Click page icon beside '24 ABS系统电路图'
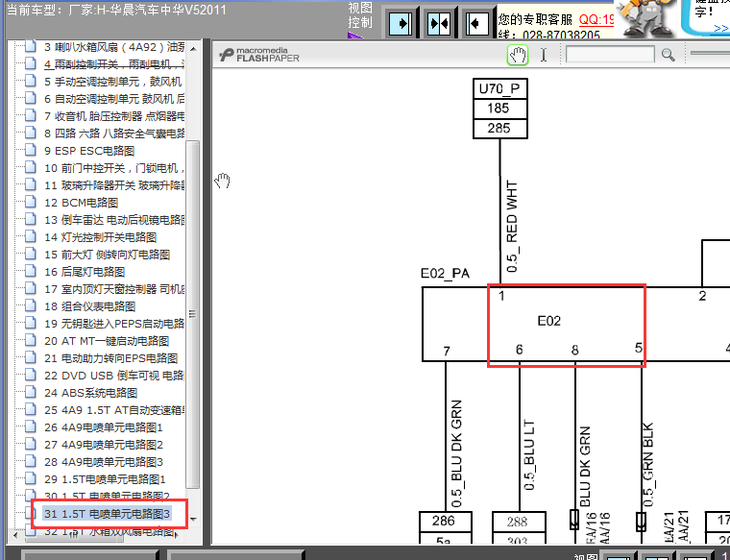The width and height of the screenshot is (730, 560). tap(31, 392)
